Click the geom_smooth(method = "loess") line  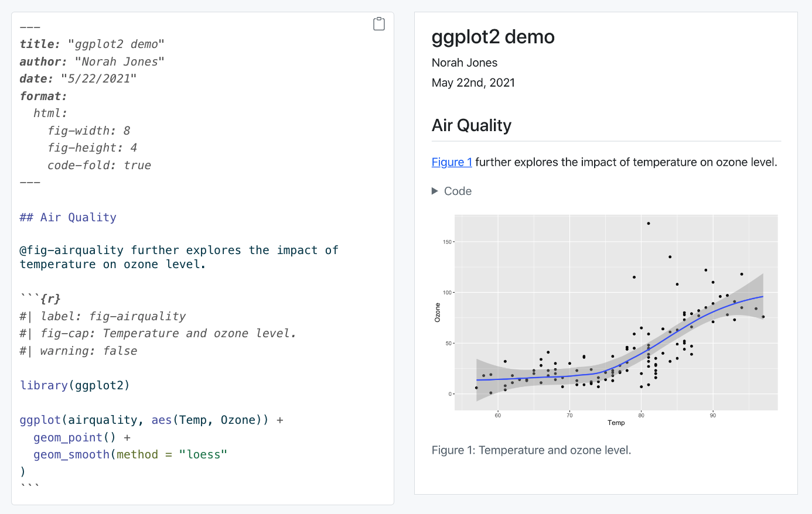coord(130,454)
